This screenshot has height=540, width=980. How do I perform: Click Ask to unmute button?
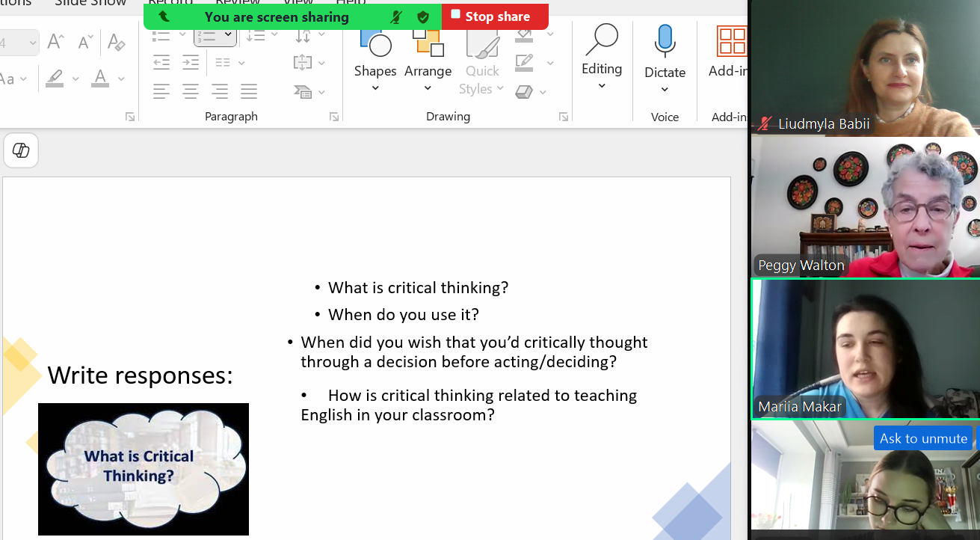923,438
